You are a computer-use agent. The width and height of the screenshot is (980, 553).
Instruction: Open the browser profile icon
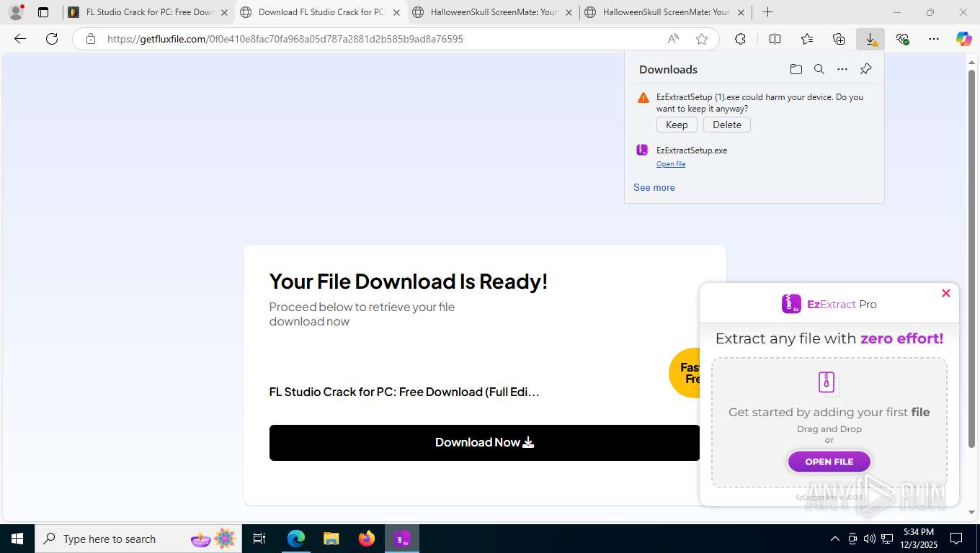coord(15,12)
